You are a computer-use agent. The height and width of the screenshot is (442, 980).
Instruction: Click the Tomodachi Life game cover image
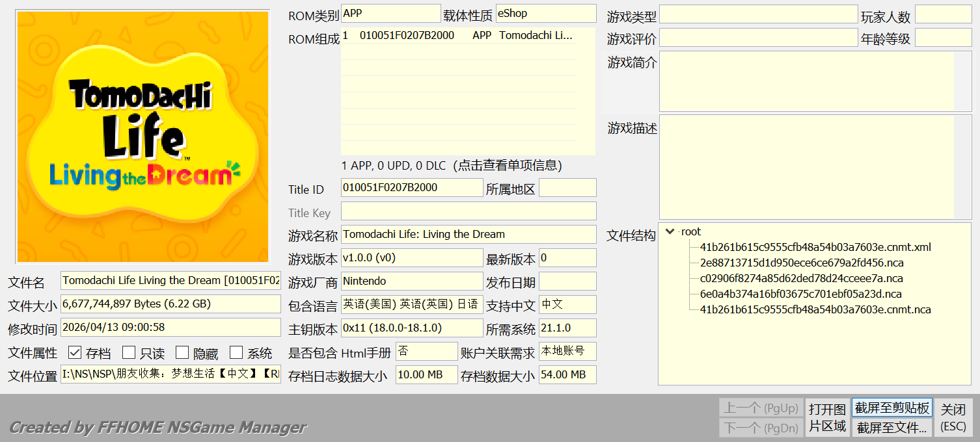143,136
